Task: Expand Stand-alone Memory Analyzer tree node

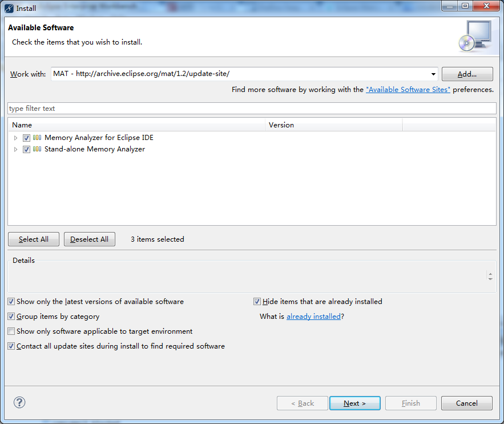Action: [15, 149]
